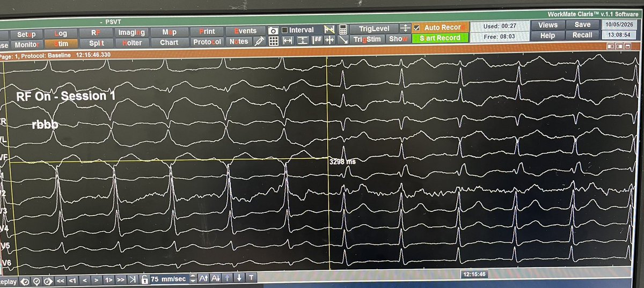The image size is (644, 288).
Task: Click the Replay button
Action: point(8,282)
